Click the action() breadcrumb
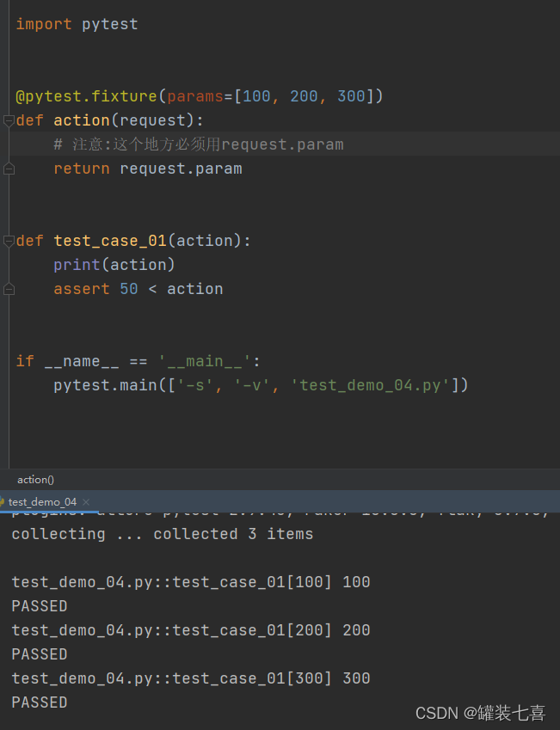 point(35,480)
